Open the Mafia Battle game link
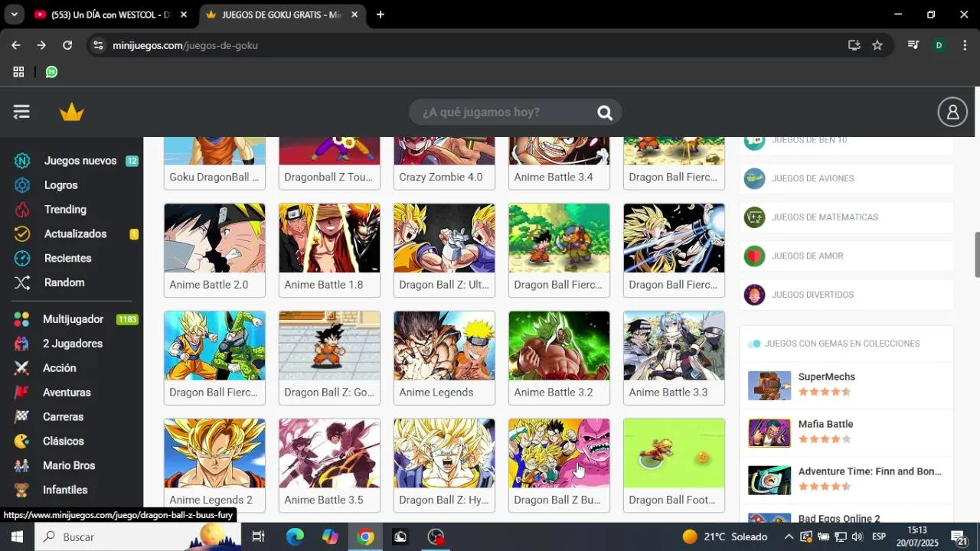980x551 pixels. tap(825, 424)
